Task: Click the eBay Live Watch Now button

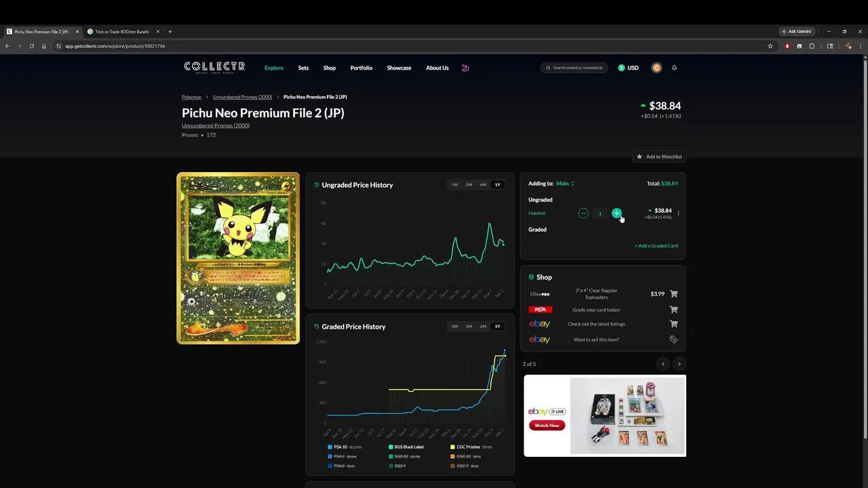Action: click(x=547, y=426)
